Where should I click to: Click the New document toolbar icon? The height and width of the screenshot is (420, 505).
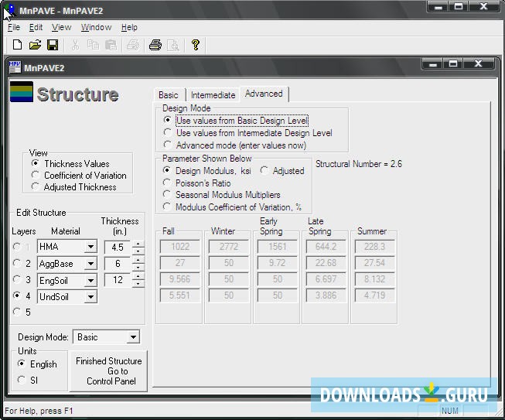coord(17,45)
